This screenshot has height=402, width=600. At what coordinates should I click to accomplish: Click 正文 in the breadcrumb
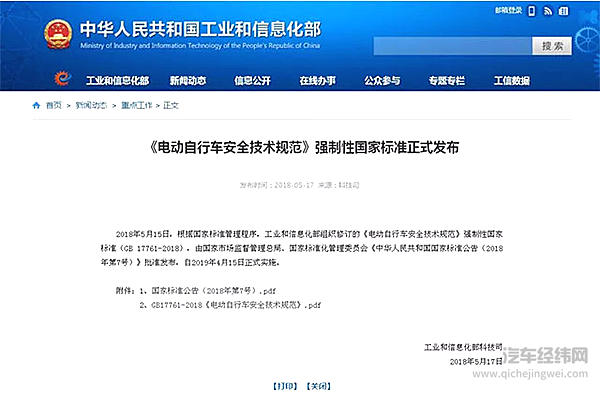171,105
